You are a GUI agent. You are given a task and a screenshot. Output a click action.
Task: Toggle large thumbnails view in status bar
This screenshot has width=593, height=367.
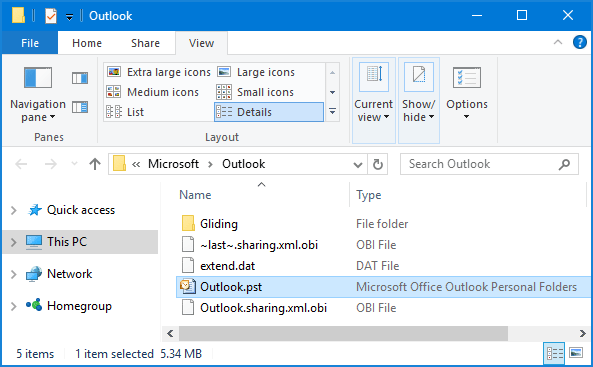tap(576, 353)
